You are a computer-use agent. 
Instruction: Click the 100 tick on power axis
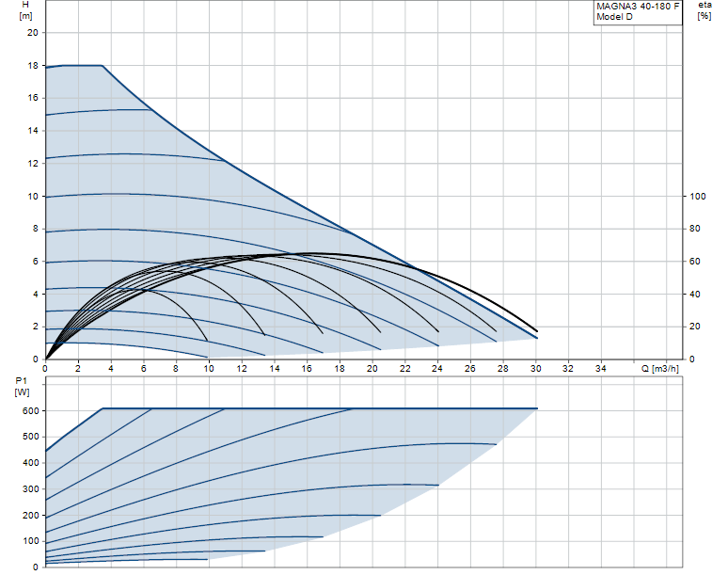[x=30, y=541]
